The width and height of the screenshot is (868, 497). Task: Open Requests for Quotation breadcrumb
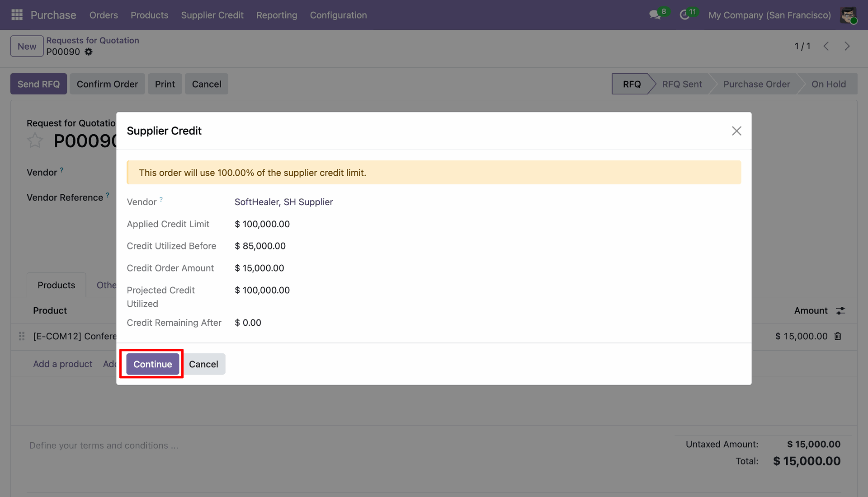tap(93, 40)
